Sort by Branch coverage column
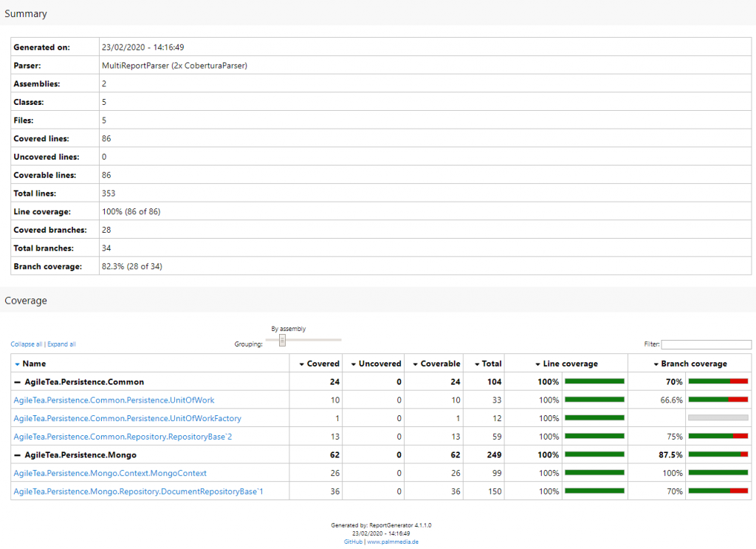The image size is (756, 549). point(690,364)
